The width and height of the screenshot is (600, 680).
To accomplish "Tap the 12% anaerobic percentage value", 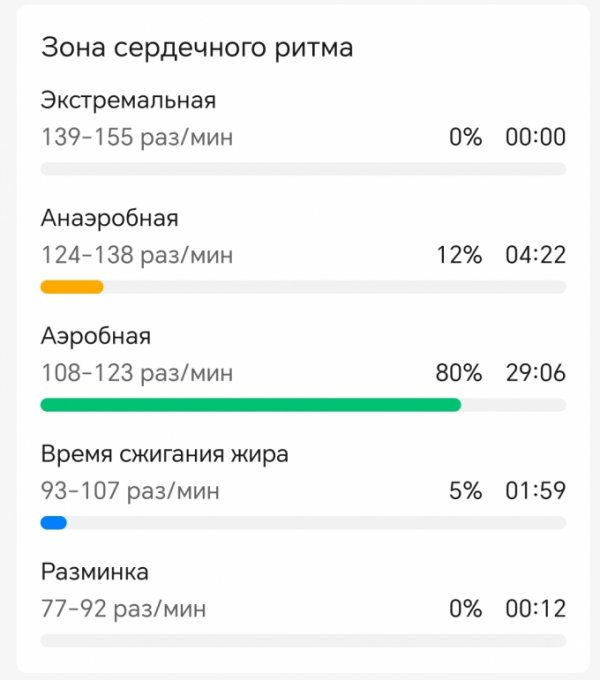I will pos(459,255).
